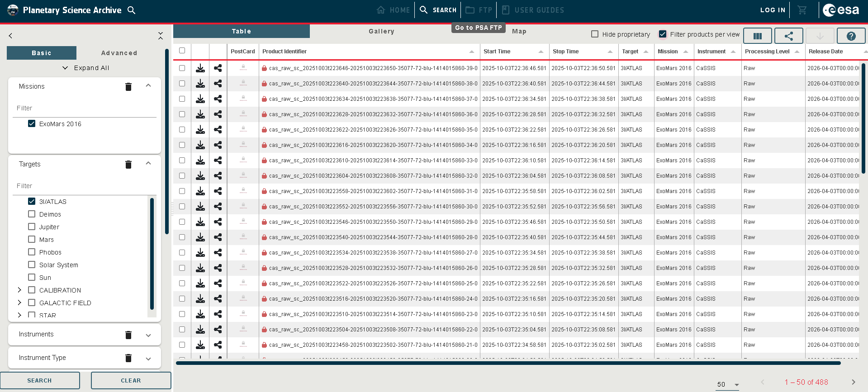Clear the Targets filter with trash icon
The height and width of the screenshot is (392, 868).
tap(128, 164)
